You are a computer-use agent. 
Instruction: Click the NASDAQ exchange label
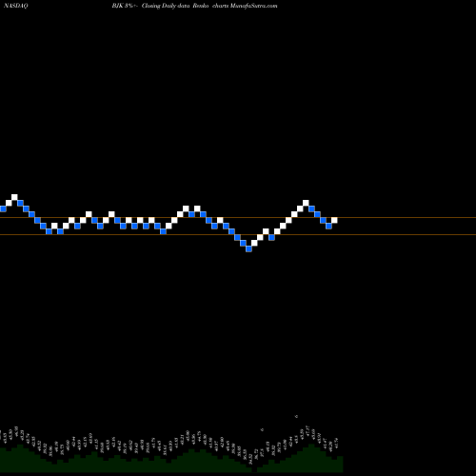(15, 6)
